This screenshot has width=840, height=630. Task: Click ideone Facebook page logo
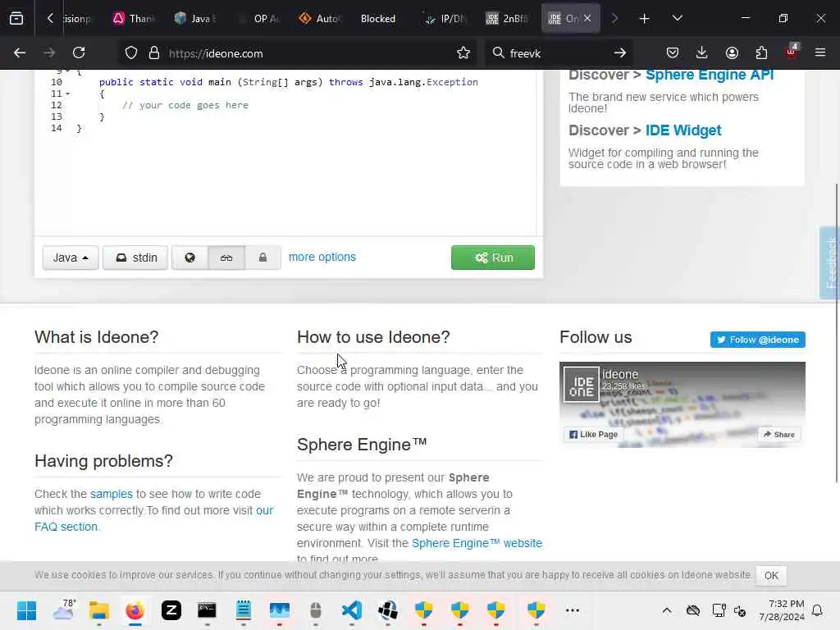click(582, 384)
